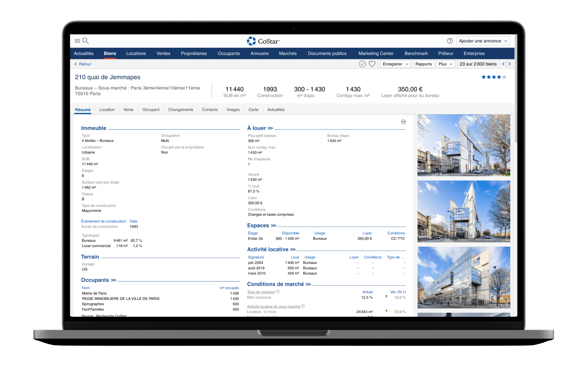Image resolution: width=588 pixels, height=375 pixels.
Task: Toggle the heart favorite icon
Action: point(372,64)
